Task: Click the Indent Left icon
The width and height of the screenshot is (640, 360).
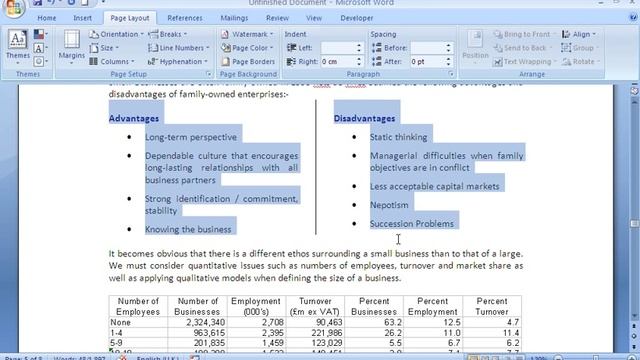Action: tap(291, 48)
